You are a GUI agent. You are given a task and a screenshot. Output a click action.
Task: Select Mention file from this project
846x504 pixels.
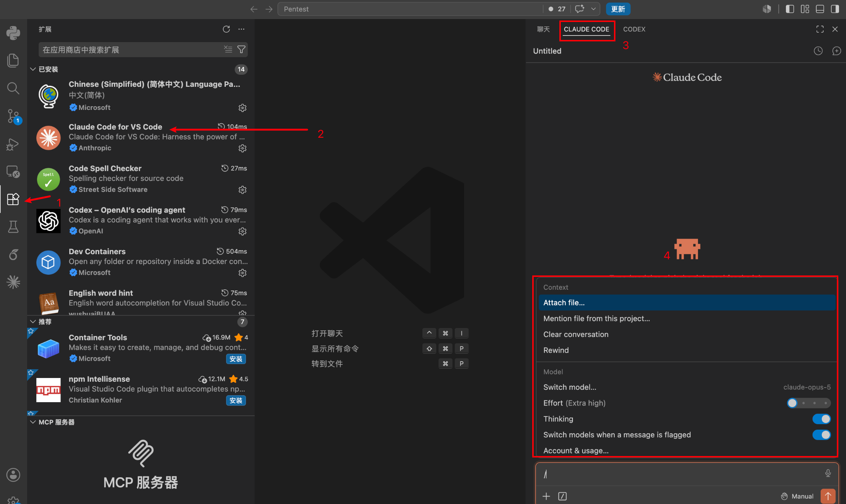pos(687,318)
